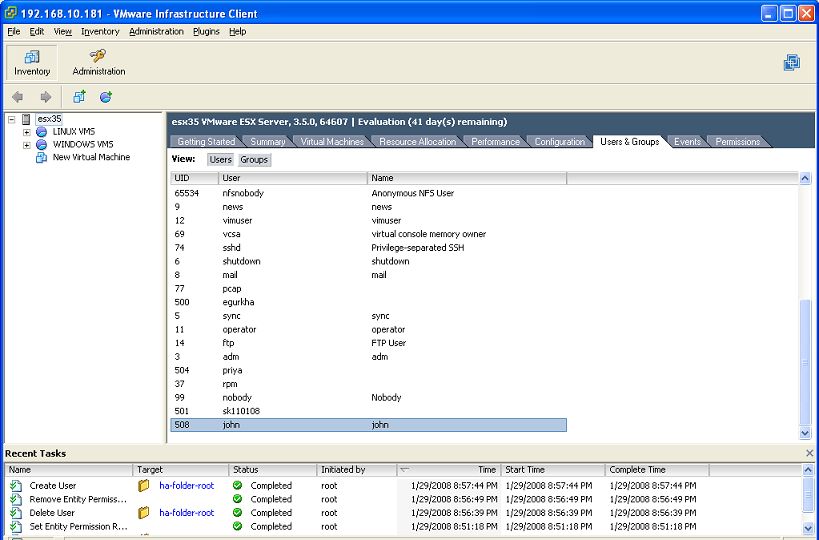Open the Administration toolbar button
Screen dimensions: 819x540
pyautogui.click(x=99, y=62)
